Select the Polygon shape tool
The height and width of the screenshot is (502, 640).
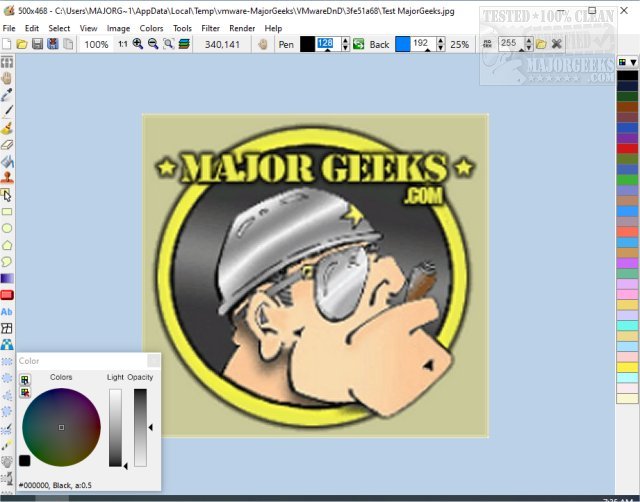[7, 245]
